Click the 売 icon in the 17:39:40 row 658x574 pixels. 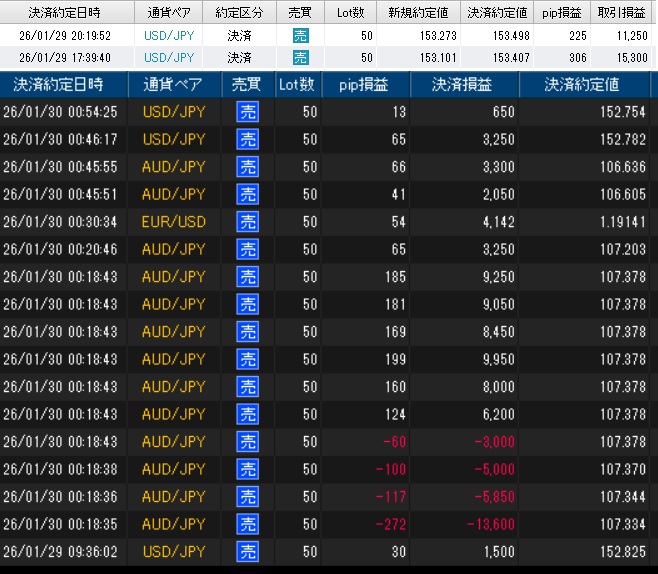(300, 58)
